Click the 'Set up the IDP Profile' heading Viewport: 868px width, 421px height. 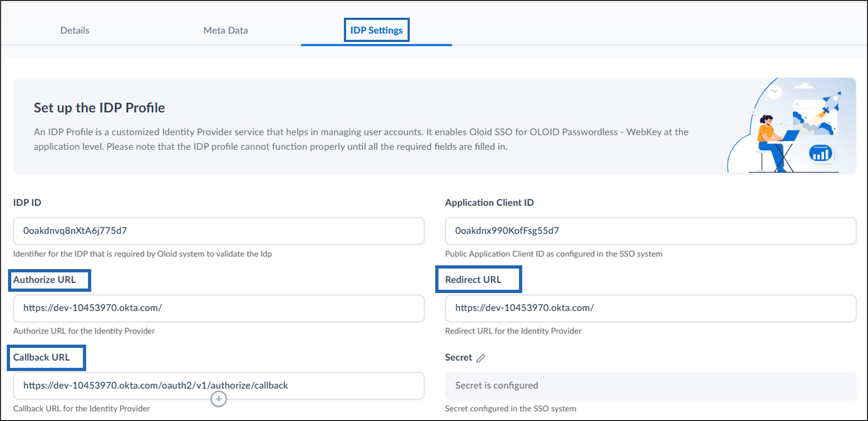[x=99, y=108]
